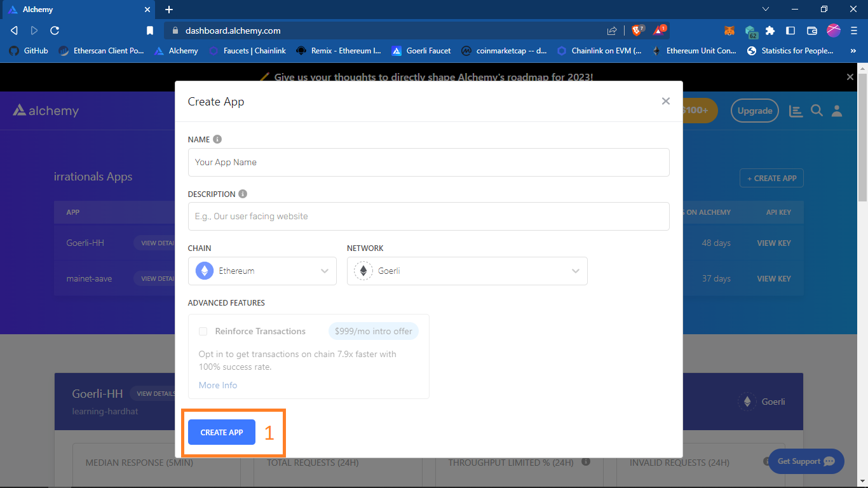Click the address bar URL dashboard.alchemy.com
868x488 pixels.
click(x=233, y=30)
